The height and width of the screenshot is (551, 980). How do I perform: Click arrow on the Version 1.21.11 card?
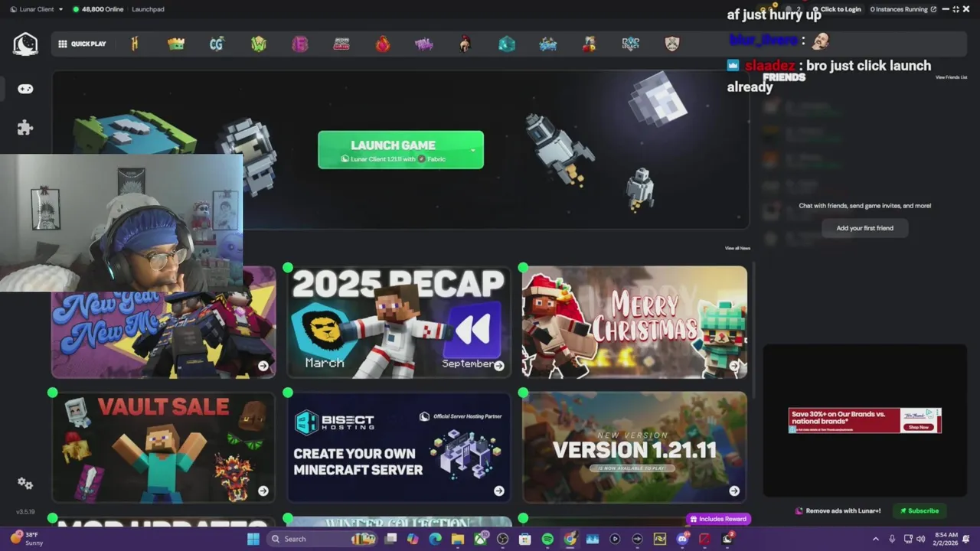pyautogui.click(x=734, y=491)
